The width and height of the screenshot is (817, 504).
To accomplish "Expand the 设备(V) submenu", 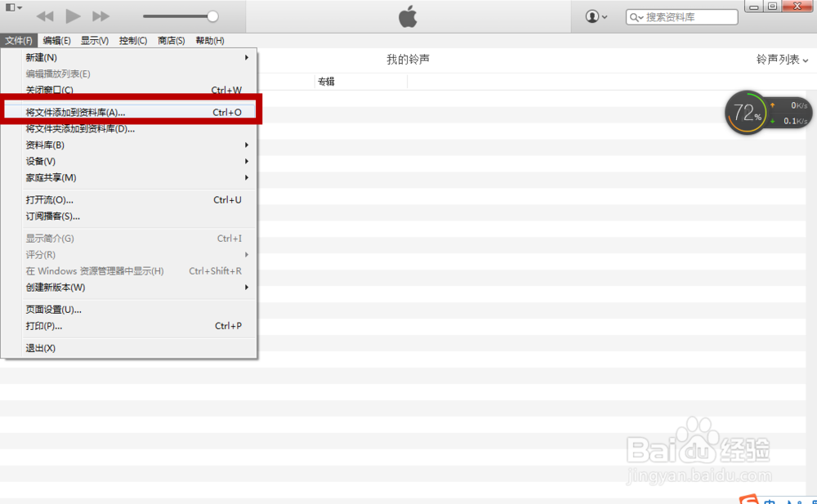I will (129, 161).
